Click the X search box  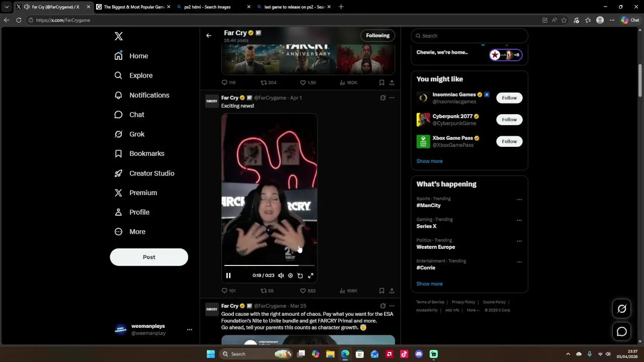pos(469,36)
